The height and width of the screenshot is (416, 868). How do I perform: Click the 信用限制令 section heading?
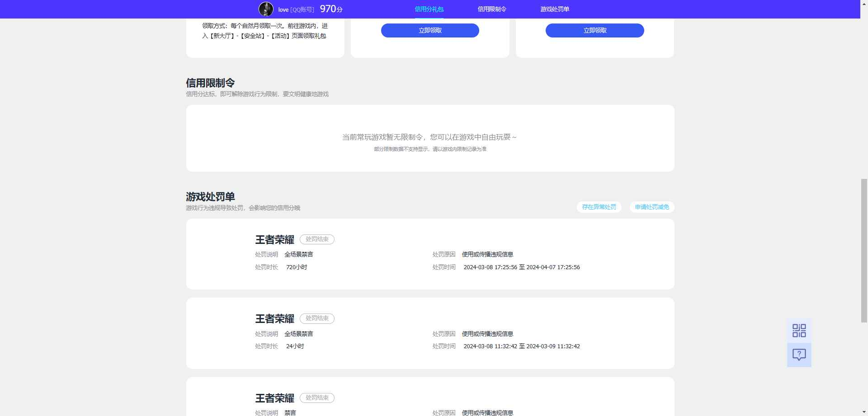click(210, 83)
